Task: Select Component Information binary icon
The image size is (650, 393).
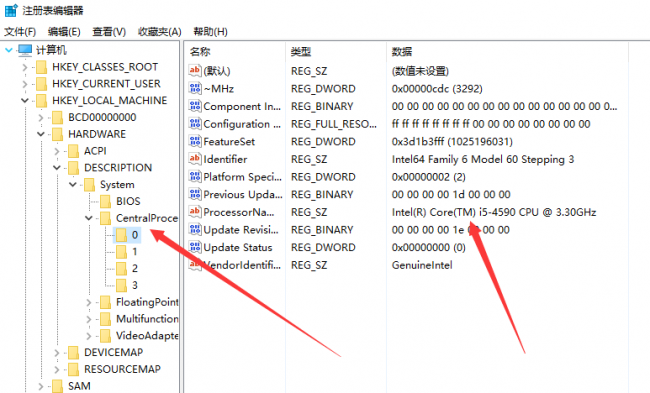Action: (x=195, y=106)
